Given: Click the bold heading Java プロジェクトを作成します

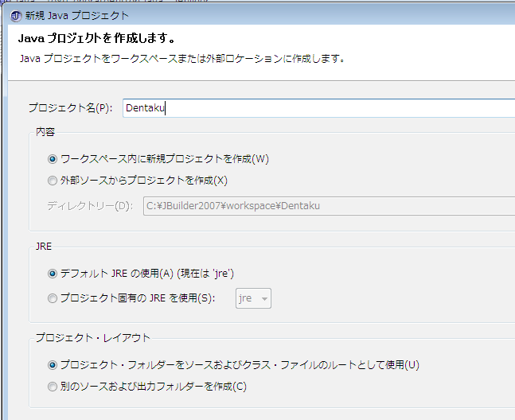Looking at the screenshot, I should [x=96, y=38].
